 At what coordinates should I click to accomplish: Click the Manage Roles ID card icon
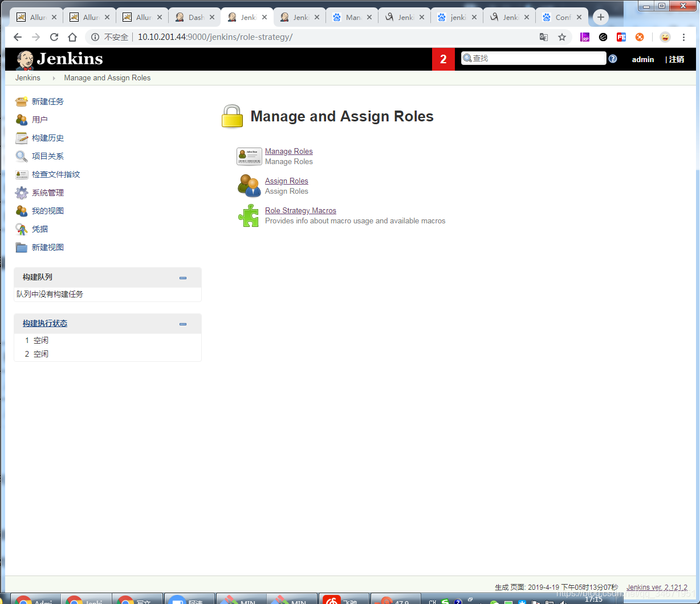pos(249,156)
